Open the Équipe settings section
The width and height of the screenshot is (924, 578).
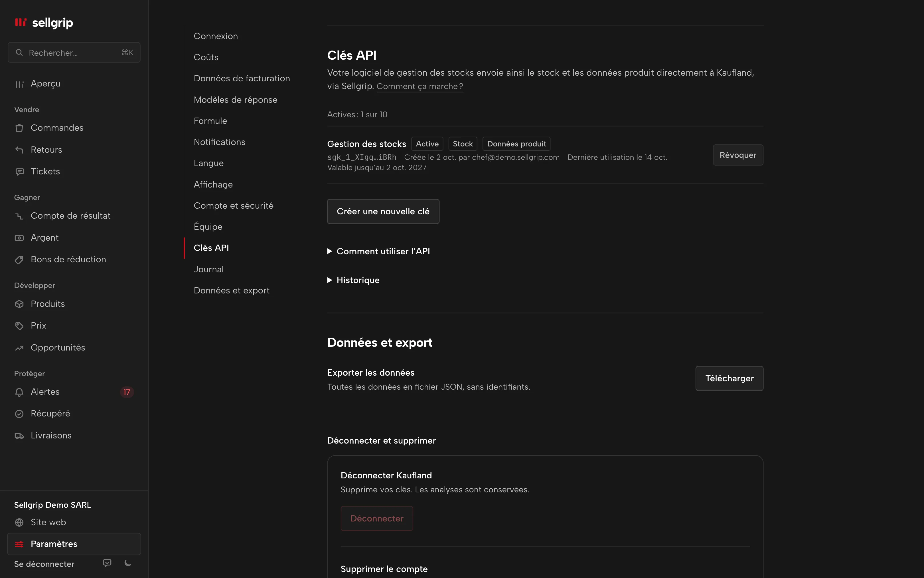click(208, 227)
